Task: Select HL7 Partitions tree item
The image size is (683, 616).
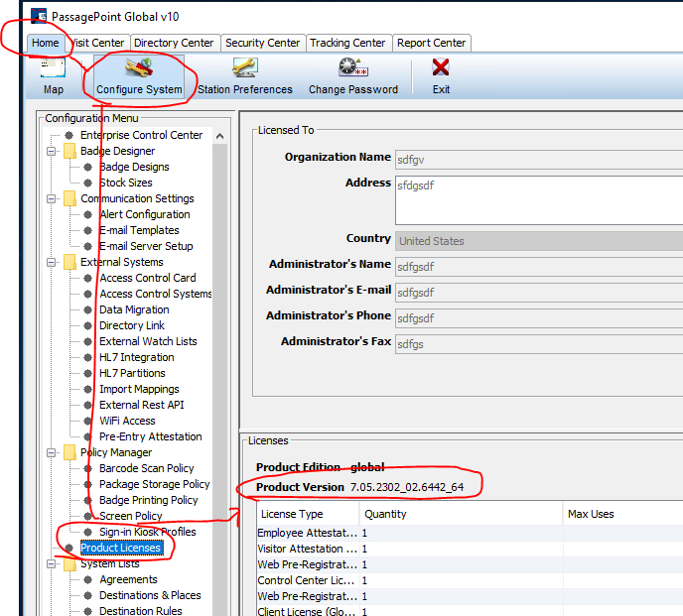Action: coord(132,373)
